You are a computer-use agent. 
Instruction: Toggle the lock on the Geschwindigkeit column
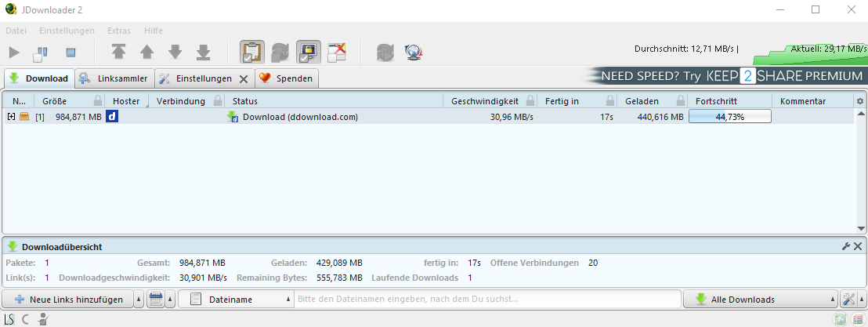coord(530,101)
